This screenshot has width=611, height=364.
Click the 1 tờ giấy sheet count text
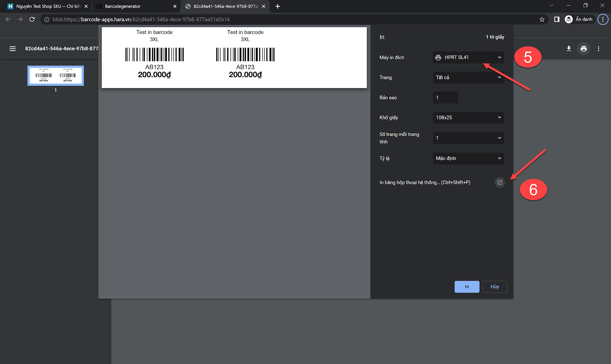(x=495, y=37)
